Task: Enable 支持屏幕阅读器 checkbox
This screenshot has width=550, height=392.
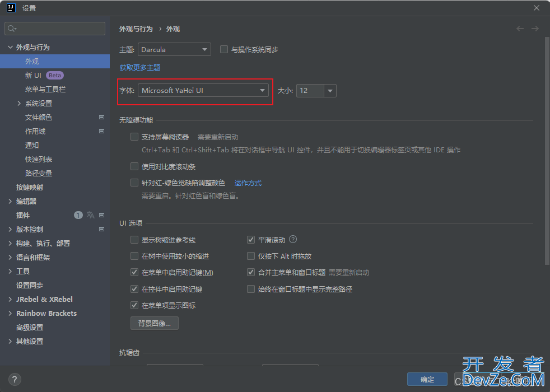Action: (x=134, y=137)
